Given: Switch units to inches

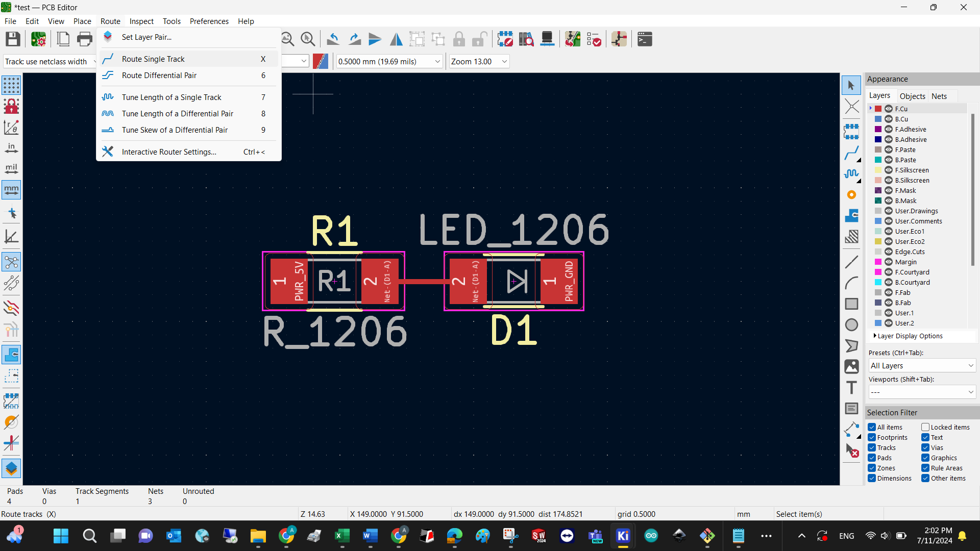Looking at the screenshot, I should pyautogui.click(x=11, y=148).
